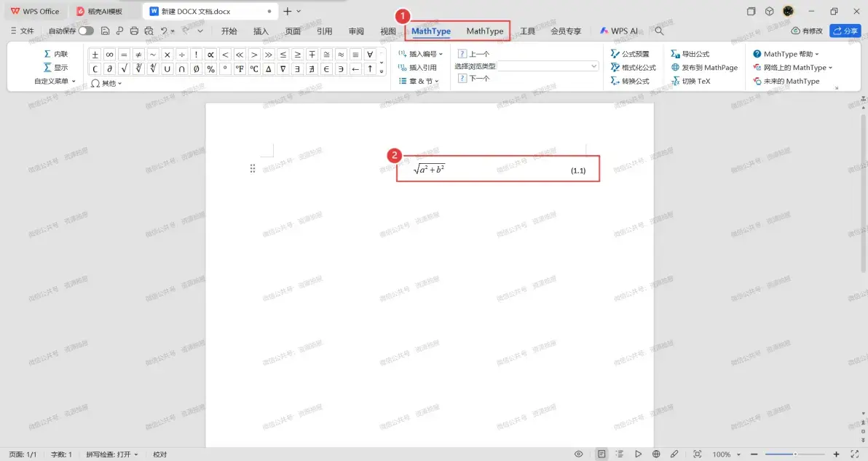This screenshot has height=461, width=868.
Task: Click the 公式预置 button
Action: [x=630, y=54]
